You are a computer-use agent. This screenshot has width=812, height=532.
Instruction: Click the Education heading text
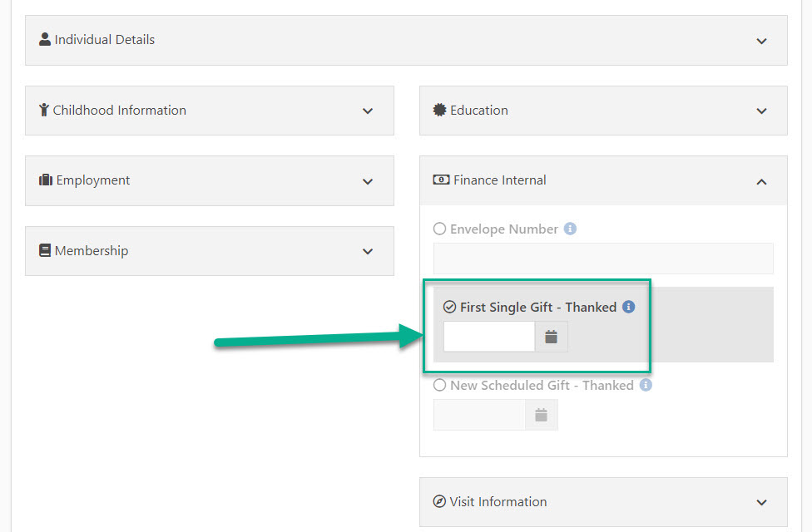click(x=479, y=110)
